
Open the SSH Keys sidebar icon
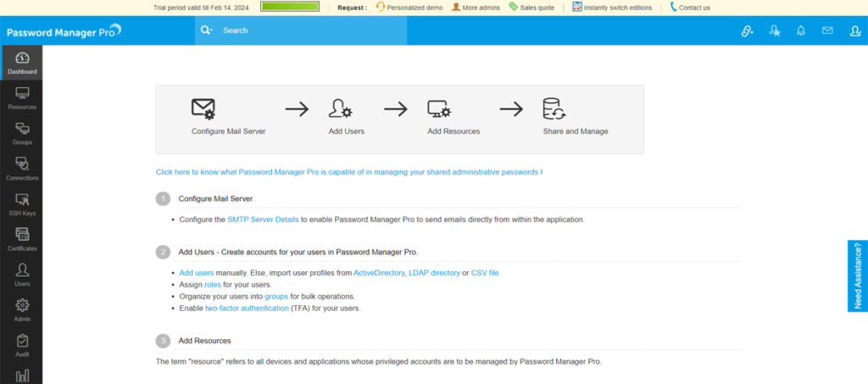pos(22,204)
